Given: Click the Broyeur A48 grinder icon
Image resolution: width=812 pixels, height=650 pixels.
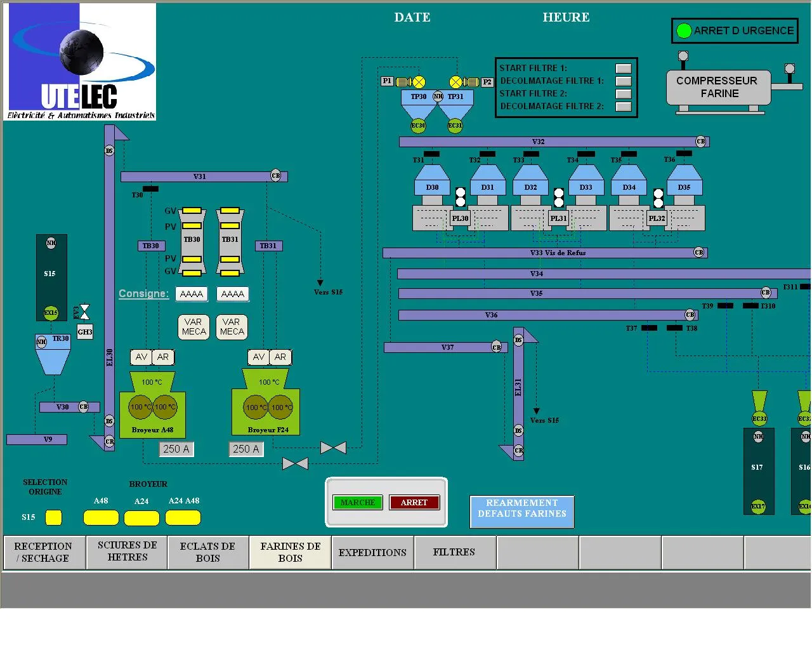Looking at the screenshot, I should click(x=152, y=406).
